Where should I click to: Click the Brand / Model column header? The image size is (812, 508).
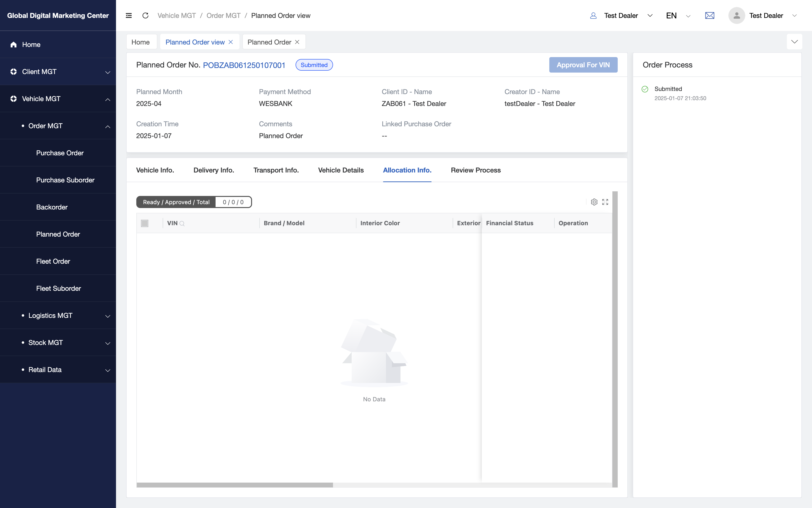click(x=284, y=224)
